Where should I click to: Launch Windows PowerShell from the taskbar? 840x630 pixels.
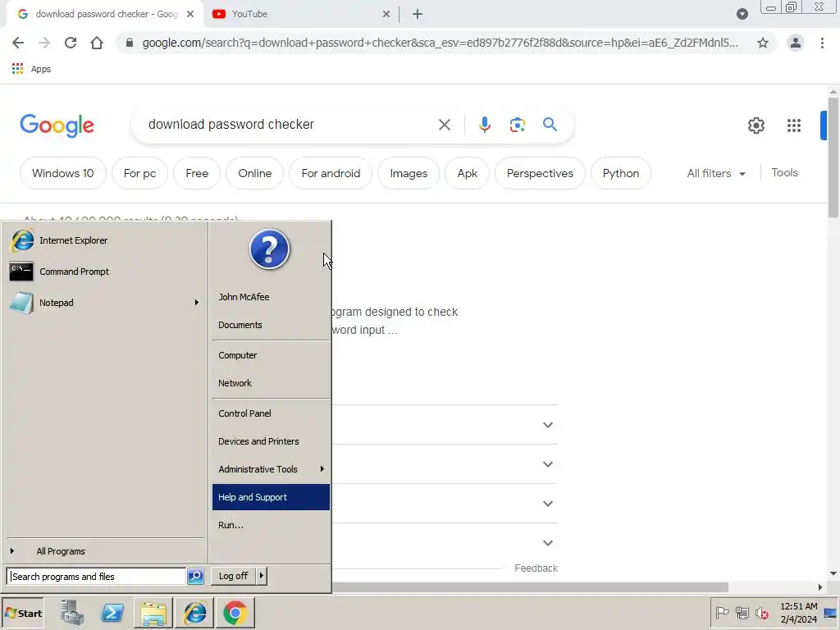pyautogui.click(x=112, y=613)
